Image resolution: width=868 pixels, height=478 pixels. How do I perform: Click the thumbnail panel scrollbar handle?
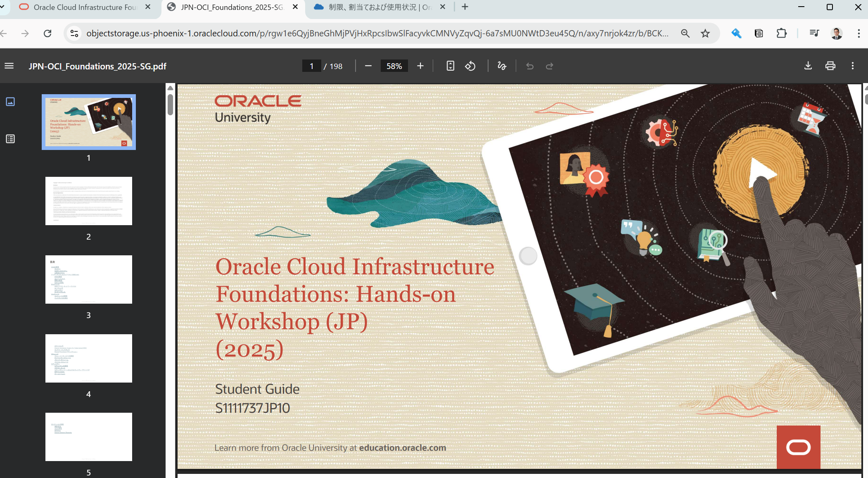pyautogui.click(x=170, y=104)
